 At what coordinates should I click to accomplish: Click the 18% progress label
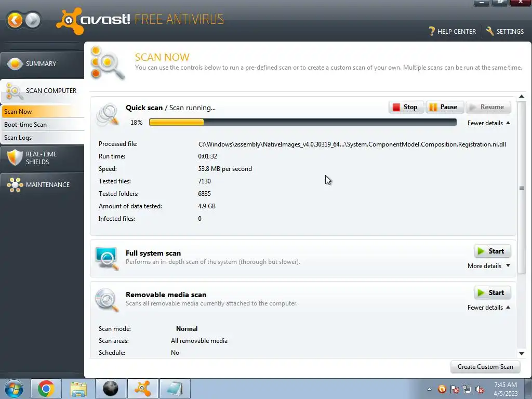[x=137, y=123]
